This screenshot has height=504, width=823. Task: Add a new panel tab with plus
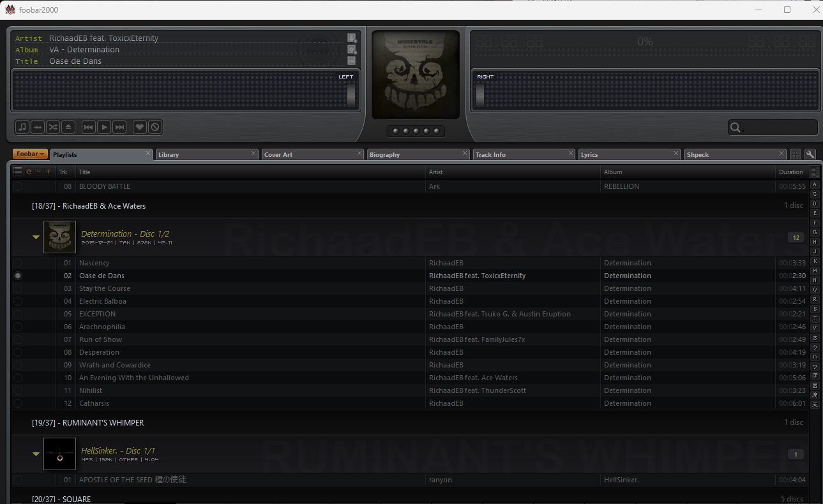(x=795, y=154)
